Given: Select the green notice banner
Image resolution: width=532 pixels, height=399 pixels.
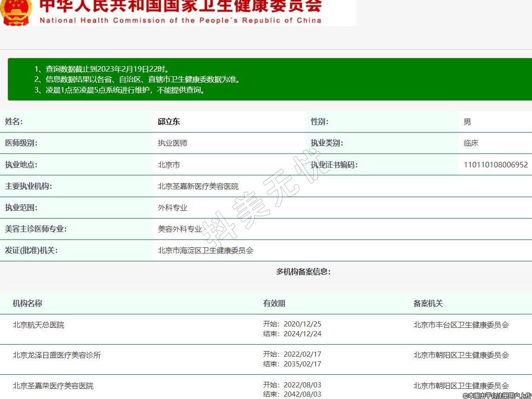Looking at the screenshot, I should coord(269,80).
